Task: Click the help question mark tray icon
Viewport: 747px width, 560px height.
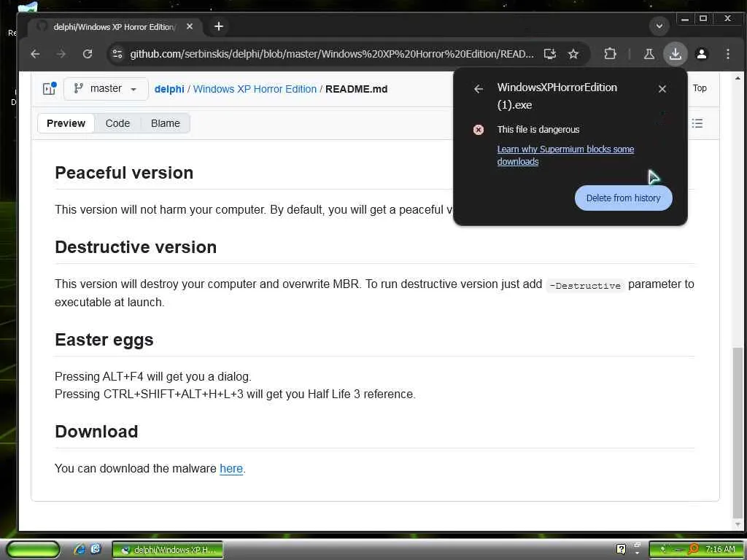Action: (x=621, y=549)
